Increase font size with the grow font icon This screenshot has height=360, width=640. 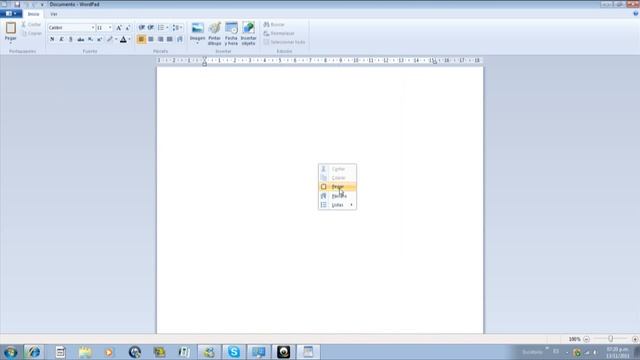(119, 27)
